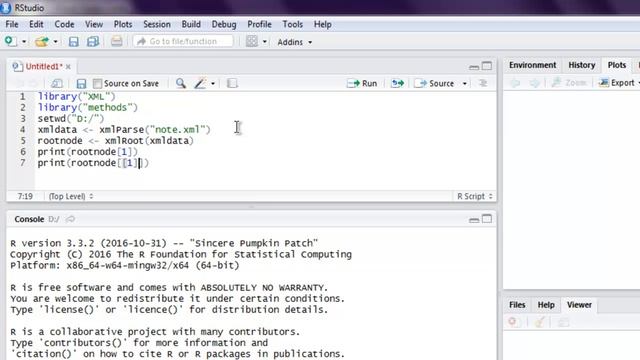Open the Profile menu
Image resolution: width=640 pixels, height=360 pixels.
point(259,24)
